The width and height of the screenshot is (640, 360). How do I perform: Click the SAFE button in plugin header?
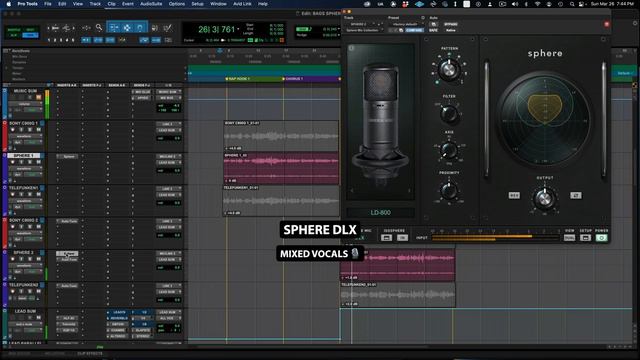coord(433,30)
